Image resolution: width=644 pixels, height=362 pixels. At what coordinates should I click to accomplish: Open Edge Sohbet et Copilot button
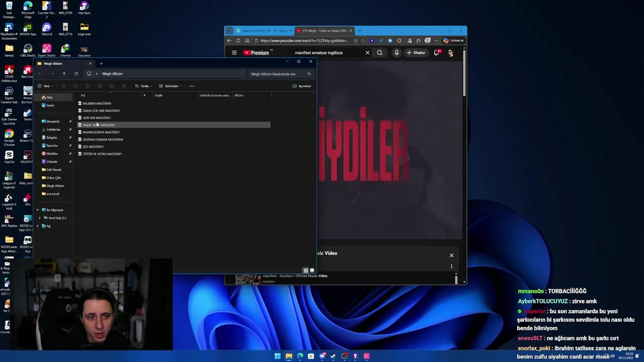click(453, 41)
